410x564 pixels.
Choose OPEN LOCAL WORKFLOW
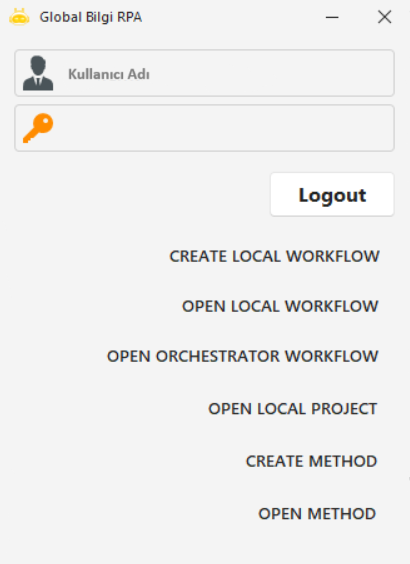pos(280,306)
